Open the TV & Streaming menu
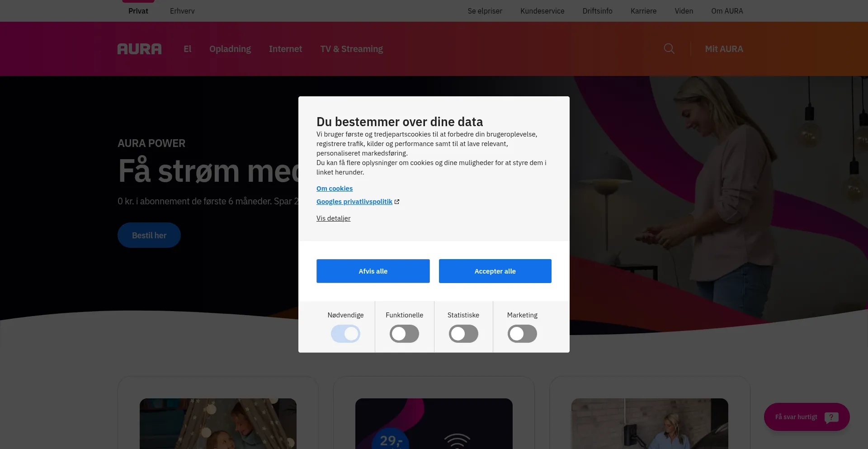 tap(351, 49)
